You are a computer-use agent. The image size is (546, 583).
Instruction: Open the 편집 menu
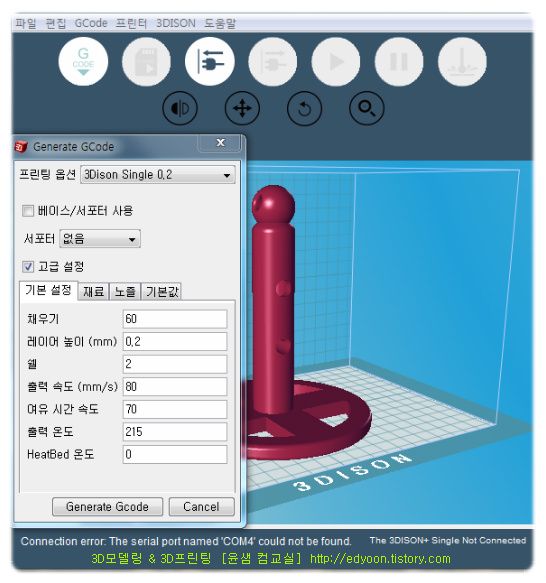pyautogui.click(x=55, y=23)
